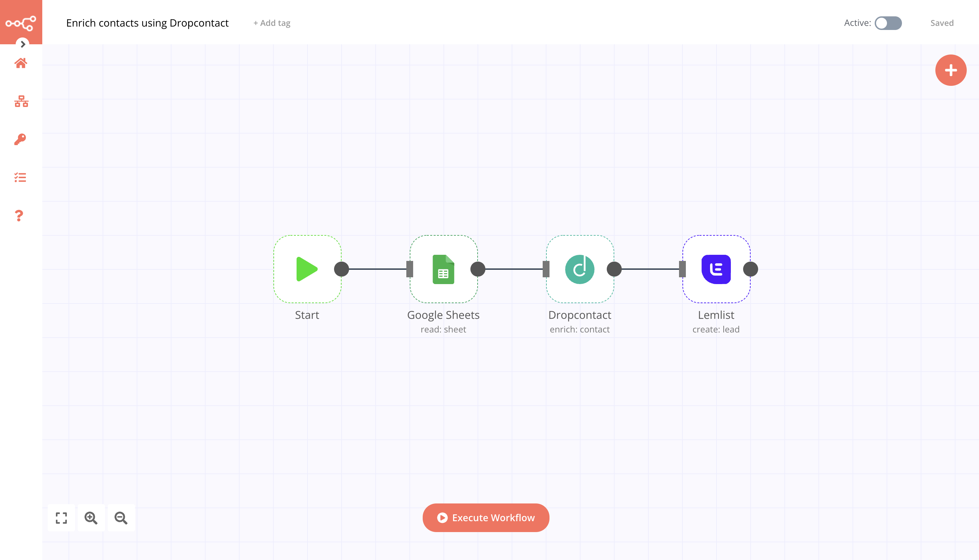Click the output connector of the Lemlist node
Screen dimensions: 979x560
tap(750, 269)
